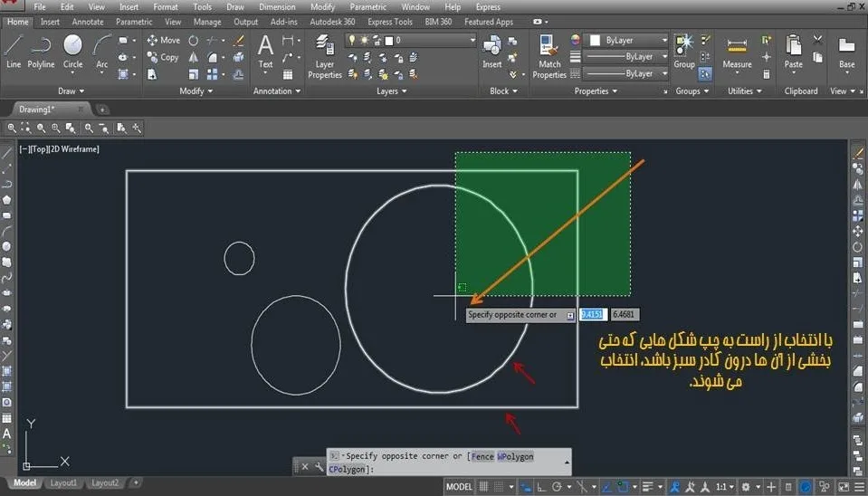Expand the Modify panel
This screenshot has height=496, width=868.
(196, 91)
